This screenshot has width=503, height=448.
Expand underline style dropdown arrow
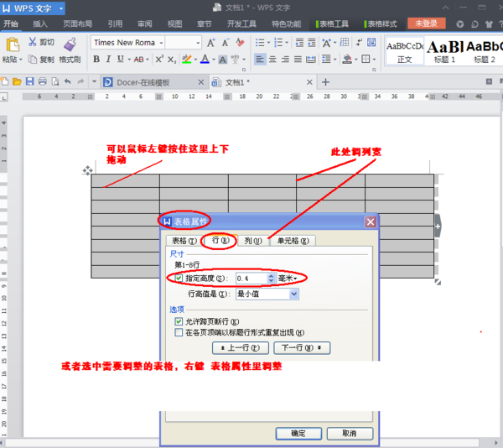click(x=129, y=60)
